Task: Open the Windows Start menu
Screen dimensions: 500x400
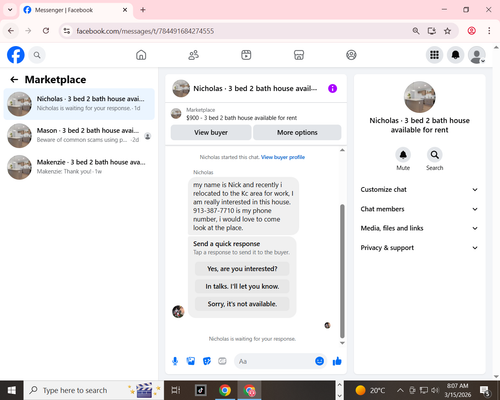Action: coord(12,390)
